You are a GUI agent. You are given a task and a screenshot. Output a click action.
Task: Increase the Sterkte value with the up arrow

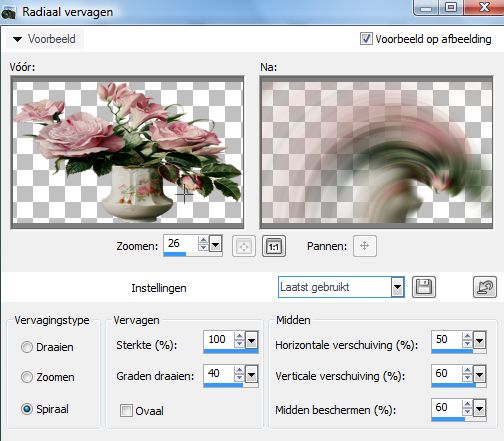click(239, 336)
